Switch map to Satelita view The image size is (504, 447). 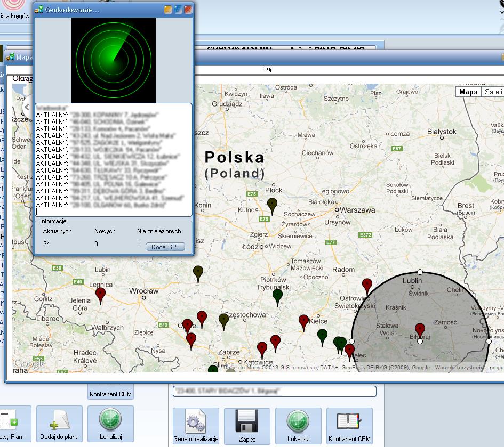[493, 92]
